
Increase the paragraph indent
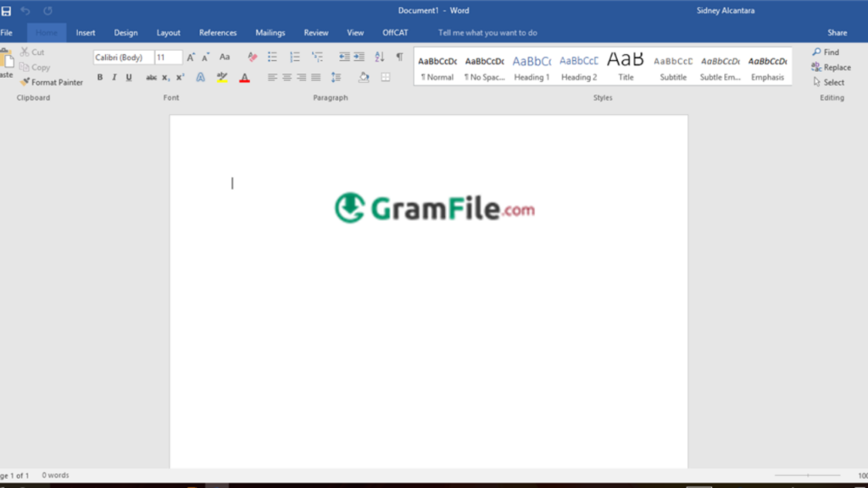pos(359,57)
